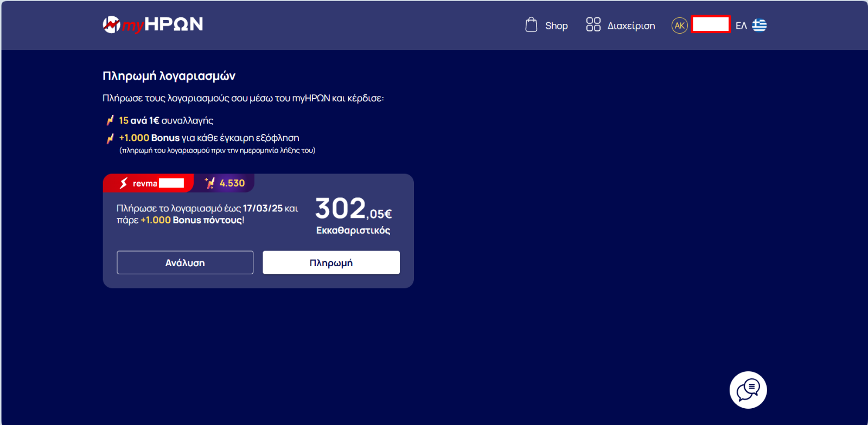Click the revma account tab
This screenshot has width=868, height=425.
pos(148,183)
